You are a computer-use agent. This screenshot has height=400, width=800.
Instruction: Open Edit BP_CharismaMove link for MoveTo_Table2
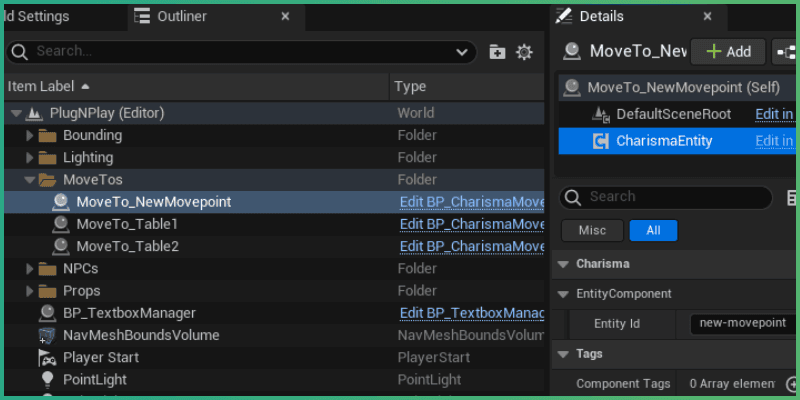[x=471, y=246]
